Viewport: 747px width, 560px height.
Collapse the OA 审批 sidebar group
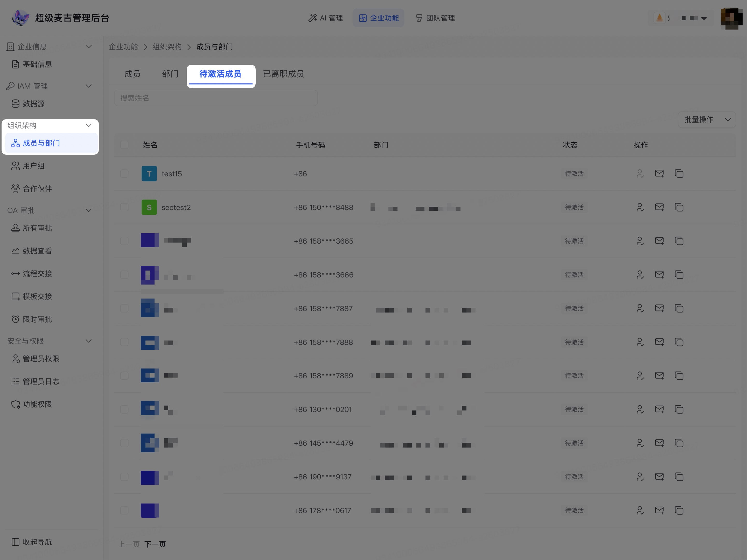(88, 210)
